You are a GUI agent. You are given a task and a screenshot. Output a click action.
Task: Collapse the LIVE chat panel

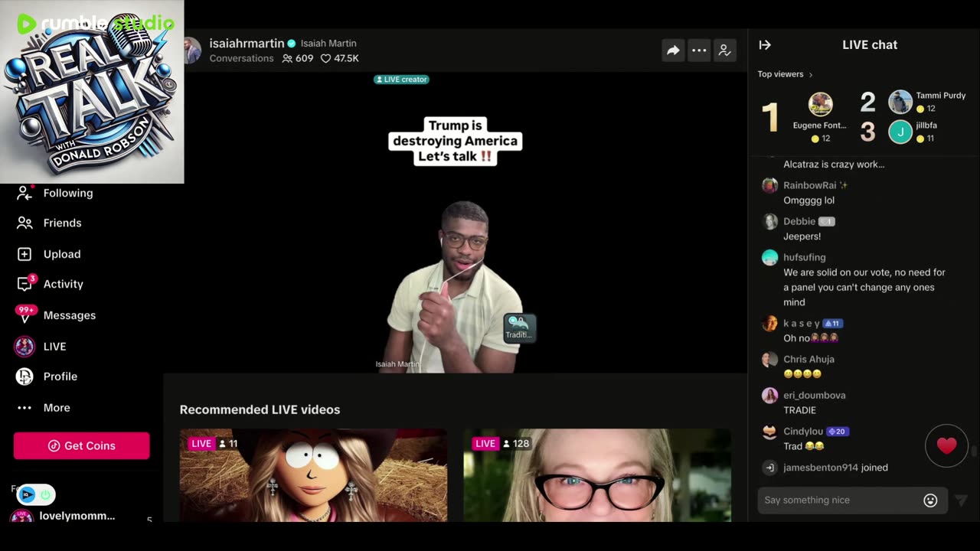pos(765,44)
